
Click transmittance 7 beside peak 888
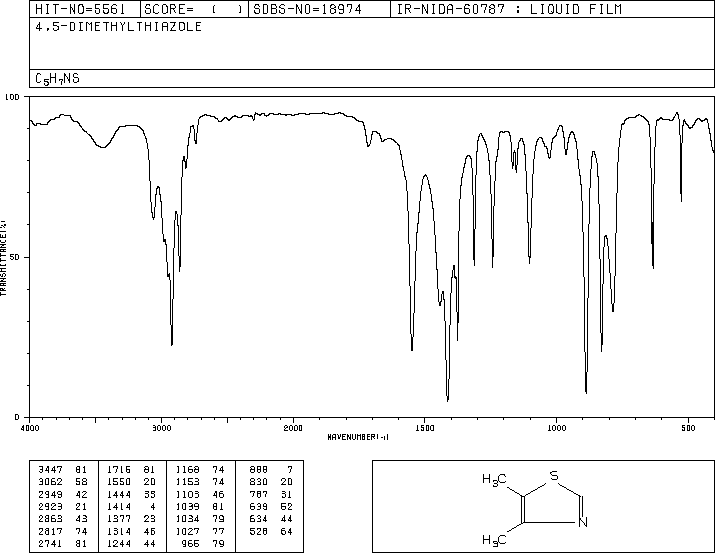click(290, 469)
